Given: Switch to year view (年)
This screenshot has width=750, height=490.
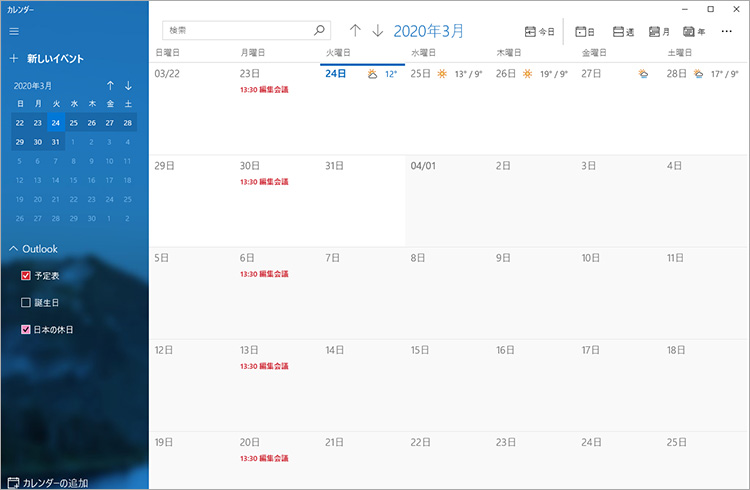Looking at the screenshot, I should tap(694, 32).
